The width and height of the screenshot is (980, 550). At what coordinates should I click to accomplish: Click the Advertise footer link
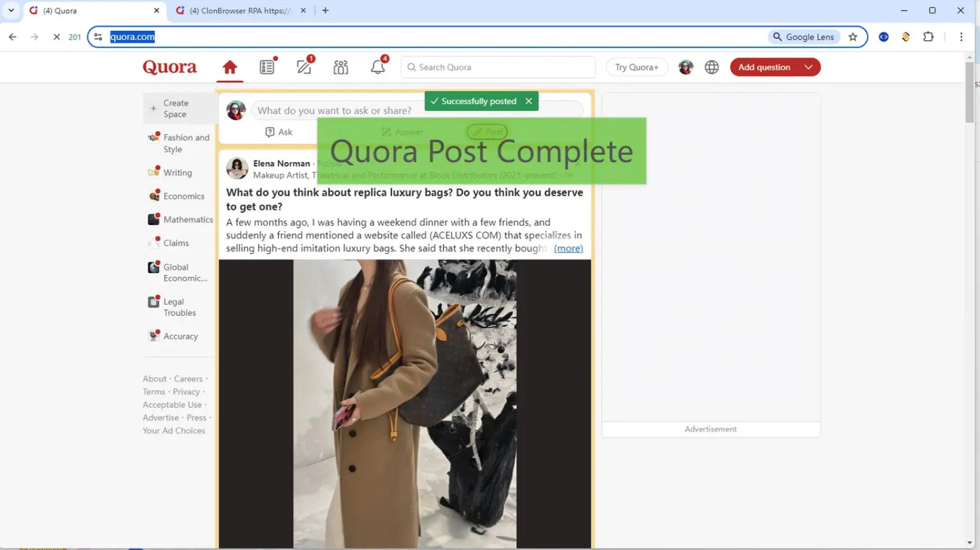coord(161,417)
